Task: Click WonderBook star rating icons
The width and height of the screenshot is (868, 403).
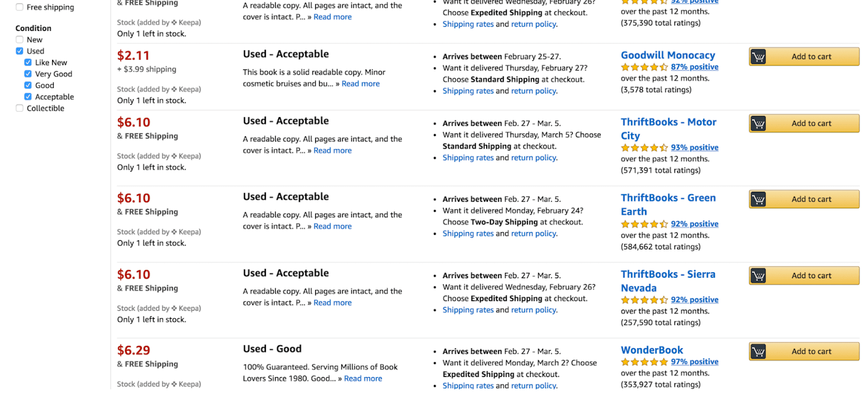Action: click(x=644, y=362)
